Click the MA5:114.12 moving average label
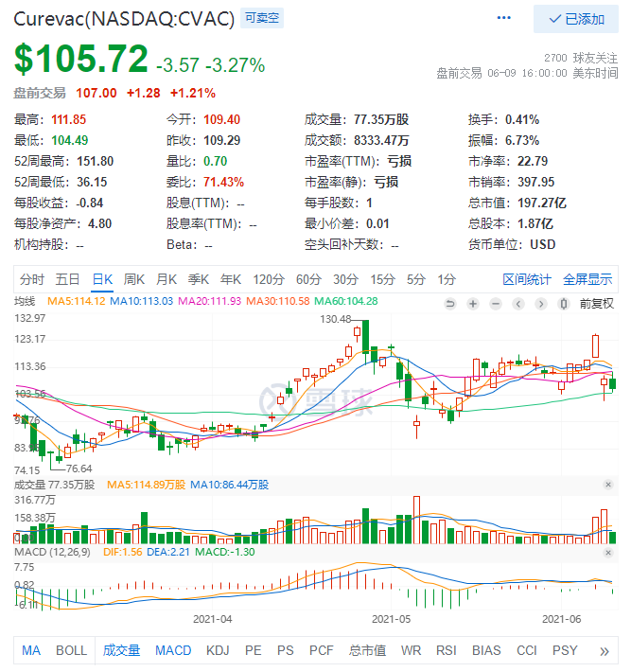 click(x=77, y=301)
